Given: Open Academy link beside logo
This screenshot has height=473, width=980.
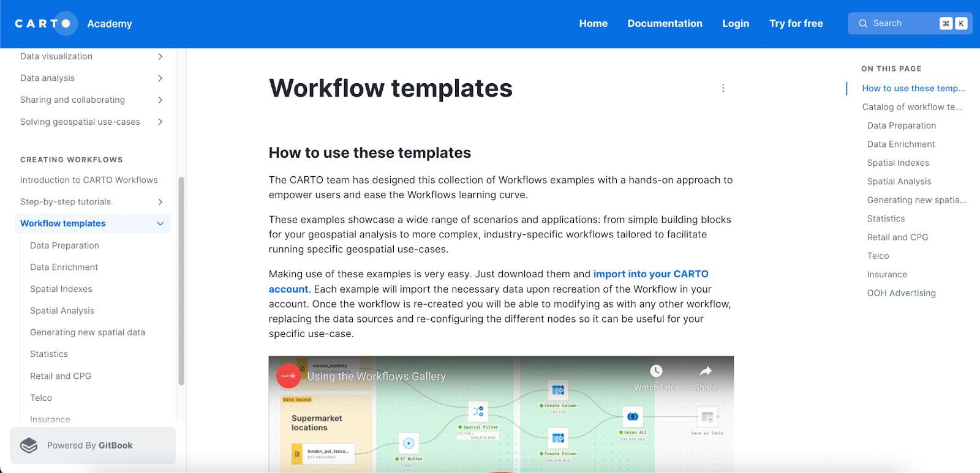Looking at the screenshot, I should tap(110, 24).
